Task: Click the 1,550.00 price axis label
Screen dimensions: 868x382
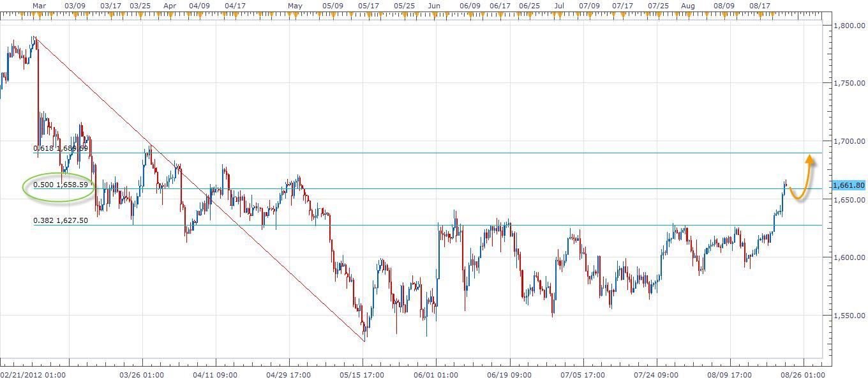Action: [x=849, y=316]
